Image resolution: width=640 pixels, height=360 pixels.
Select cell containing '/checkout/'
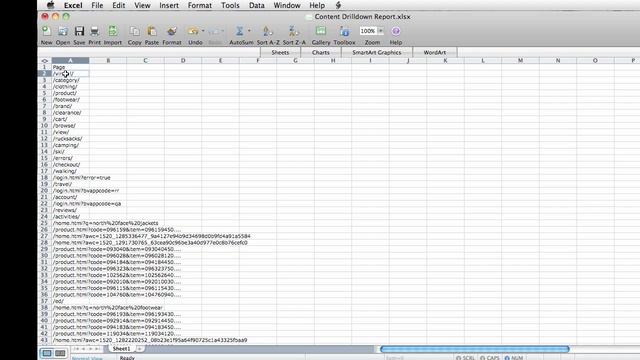tap(70, 164)
